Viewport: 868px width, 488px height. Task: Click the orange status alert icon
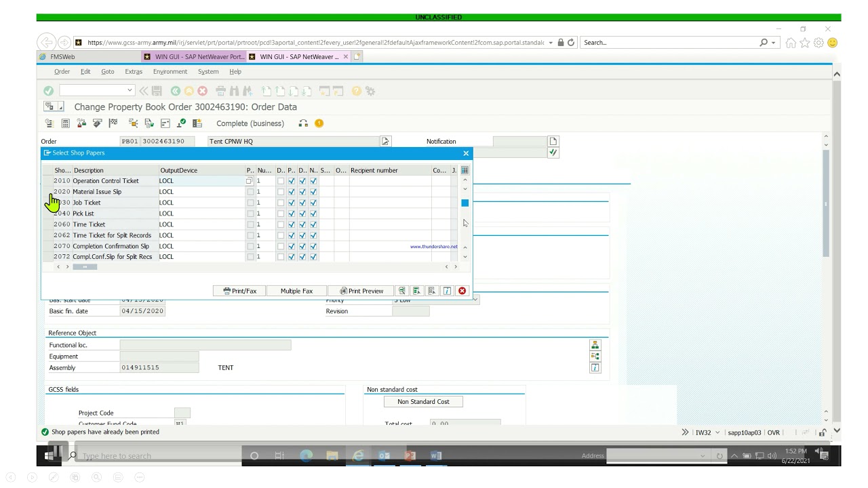319,123
